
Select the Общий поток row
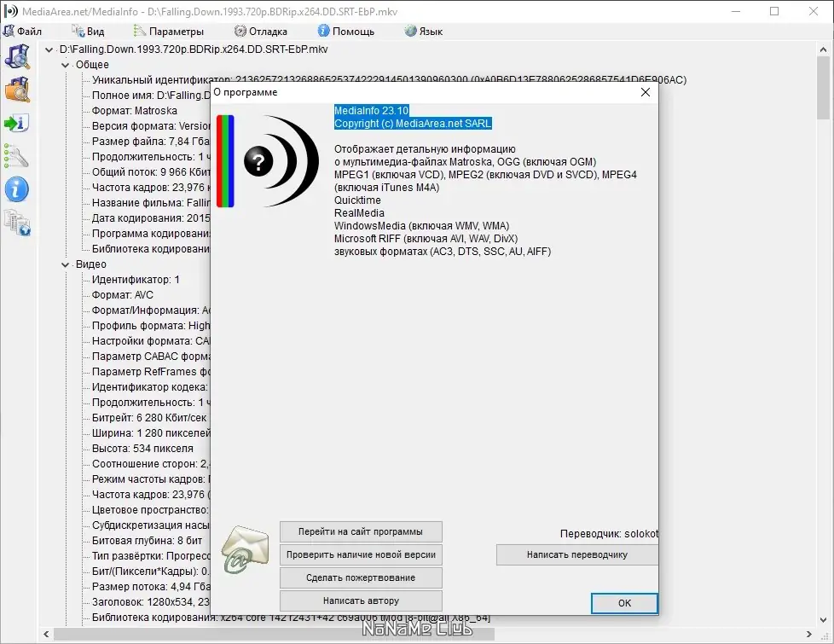pyautogui.click(x=151, y=172)
